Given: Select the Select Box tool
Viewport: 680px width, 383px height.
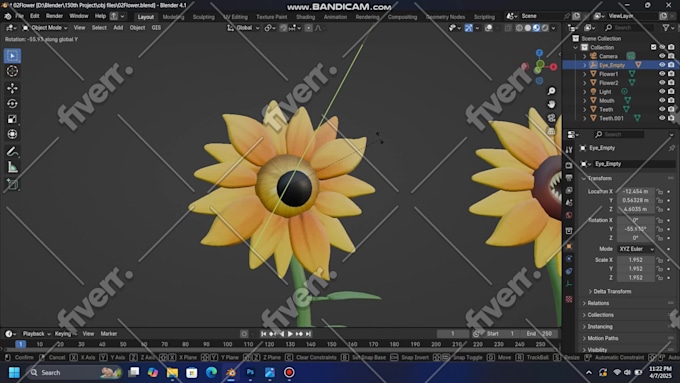Looking at the screenshot, I should coord(12,56).
